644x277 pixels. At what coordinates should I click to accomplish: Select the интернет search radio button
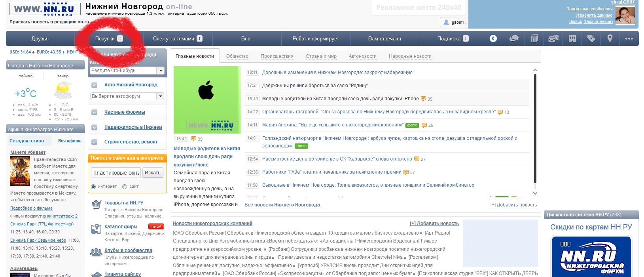(x=93, y=186)
